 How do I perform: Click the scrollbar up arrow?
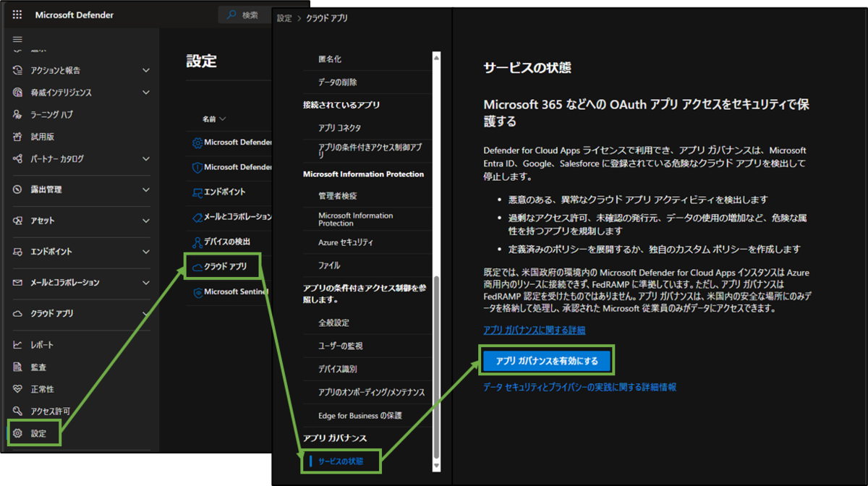pos(436,58)
